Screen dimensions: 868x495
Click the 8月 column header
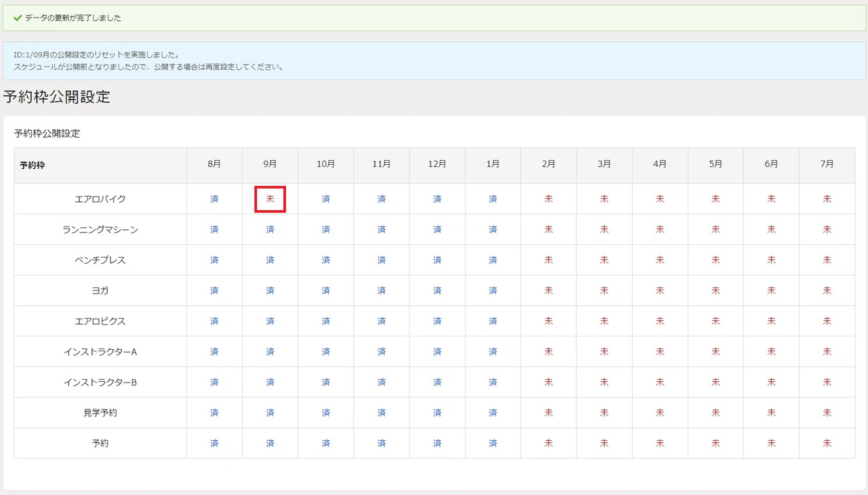click(214, 164)
